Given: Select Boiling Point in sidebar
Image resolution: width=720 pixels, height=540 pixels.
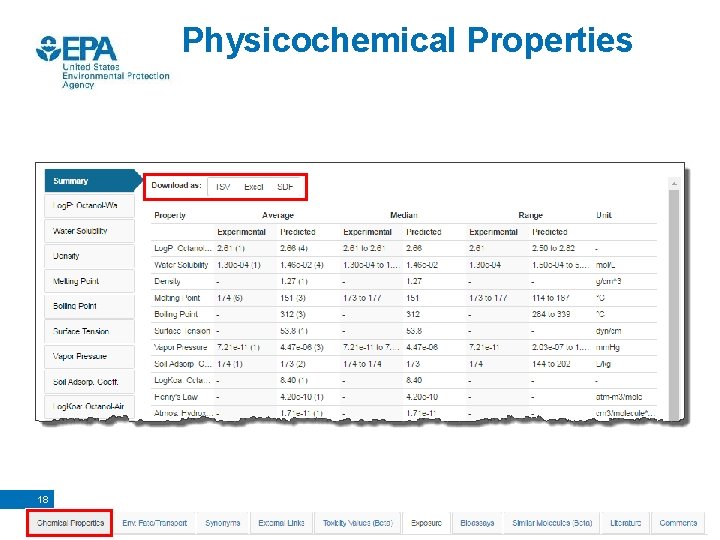Looking at the screenshot, I should (90, 306).
